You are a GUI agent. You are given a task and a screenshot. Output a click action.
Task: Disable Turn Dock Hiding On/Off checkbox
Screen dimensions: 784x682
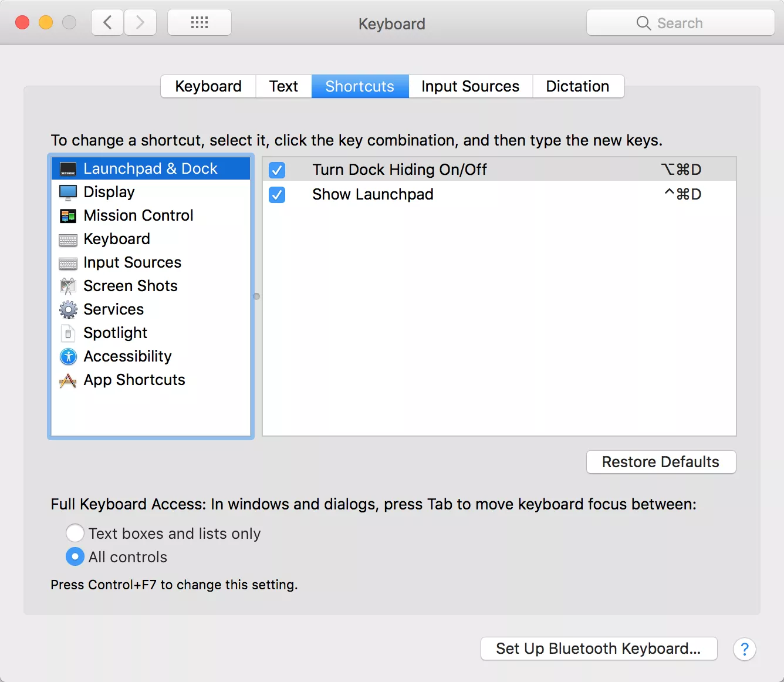click(277, 170)
